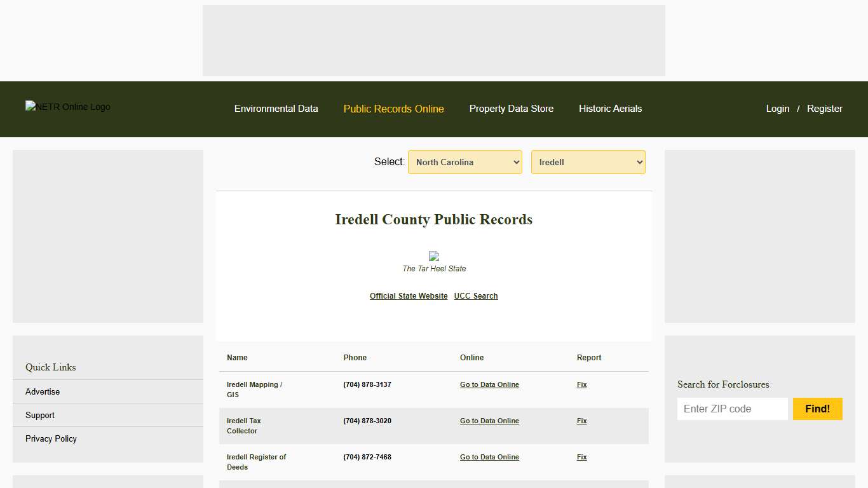Click inside the Enter ZIP code field
Viewport: 868px width, 488px height.
click(x=732, y=409)
